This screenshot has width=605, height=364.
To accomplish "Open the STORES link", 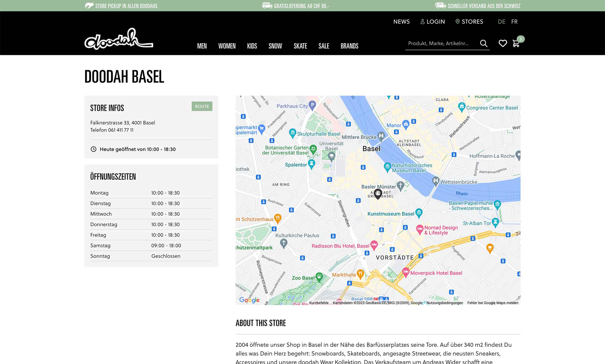I will coord(469,22).
